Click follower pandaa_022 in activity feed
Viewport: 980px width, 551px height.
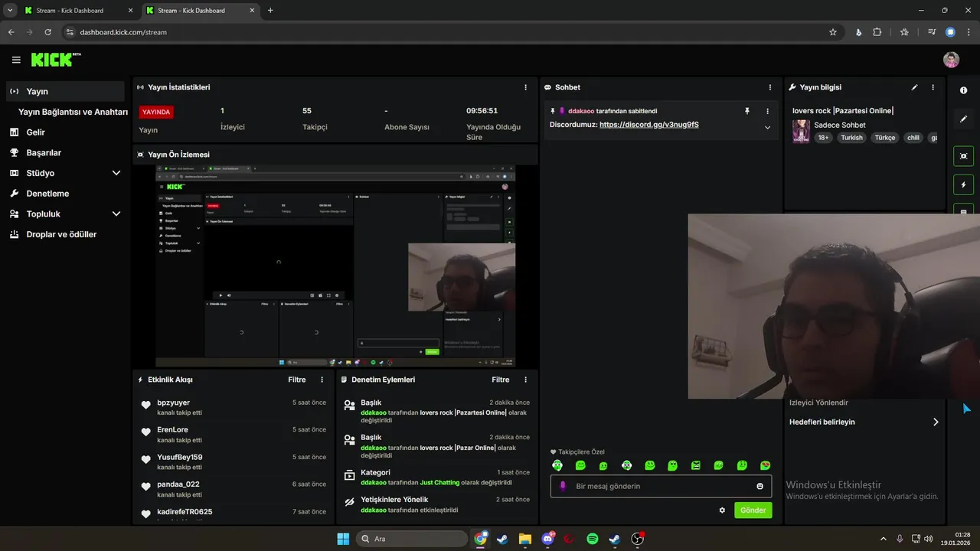coord(178,484)
